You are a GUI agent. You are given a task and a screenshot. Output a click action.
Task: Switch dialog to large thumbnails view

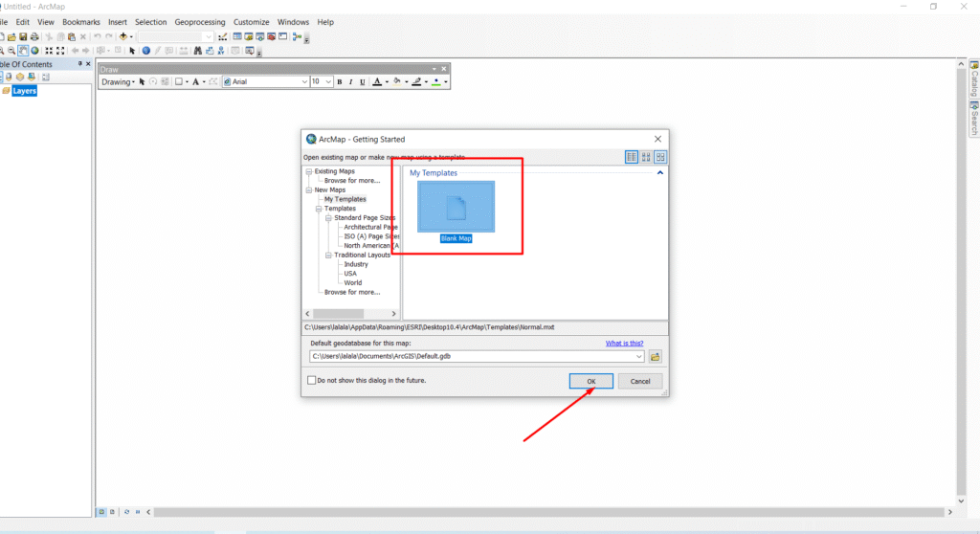(660, 157)
